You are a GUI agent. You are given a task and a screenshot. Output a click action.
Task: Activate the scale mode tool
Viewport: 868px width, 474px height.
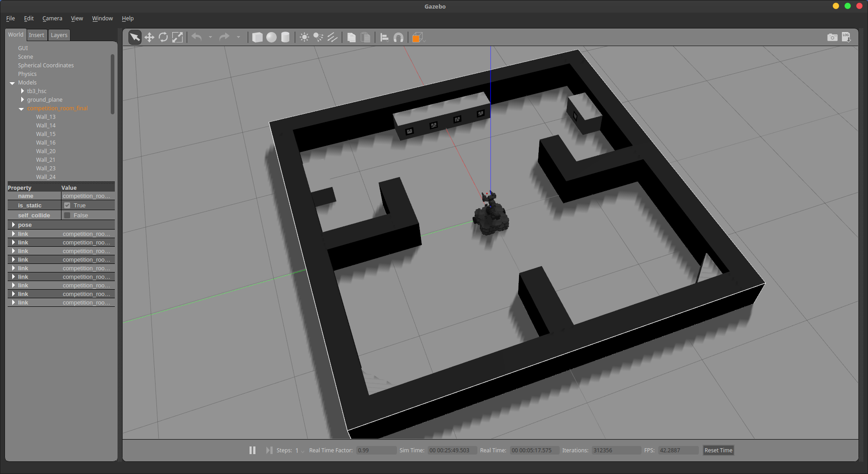178,38
